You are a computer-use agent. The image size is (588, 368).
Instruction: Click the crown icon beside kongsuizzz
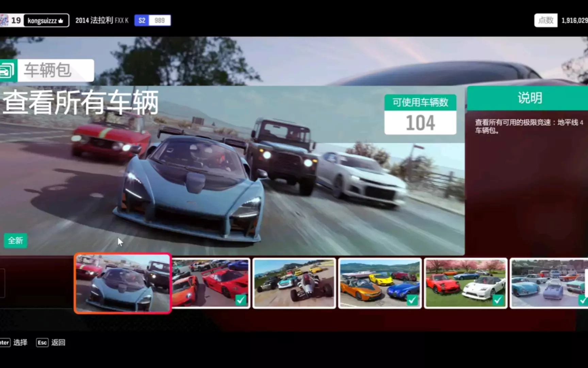click(x=61, y=21)
